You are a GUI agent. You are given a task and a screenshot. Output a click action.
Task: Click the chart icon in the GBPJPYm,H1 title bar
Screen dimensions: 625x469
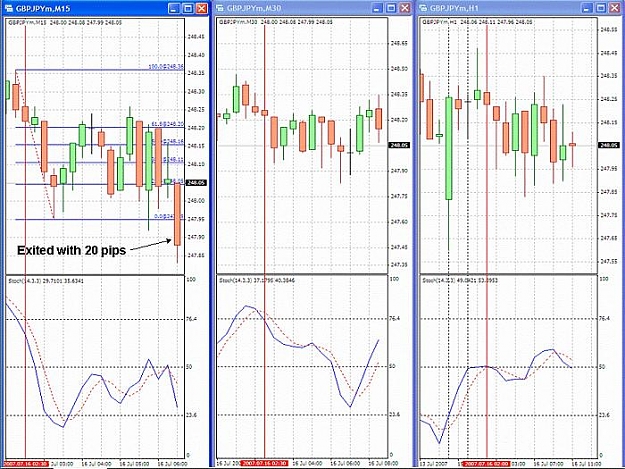click(423, 8)
